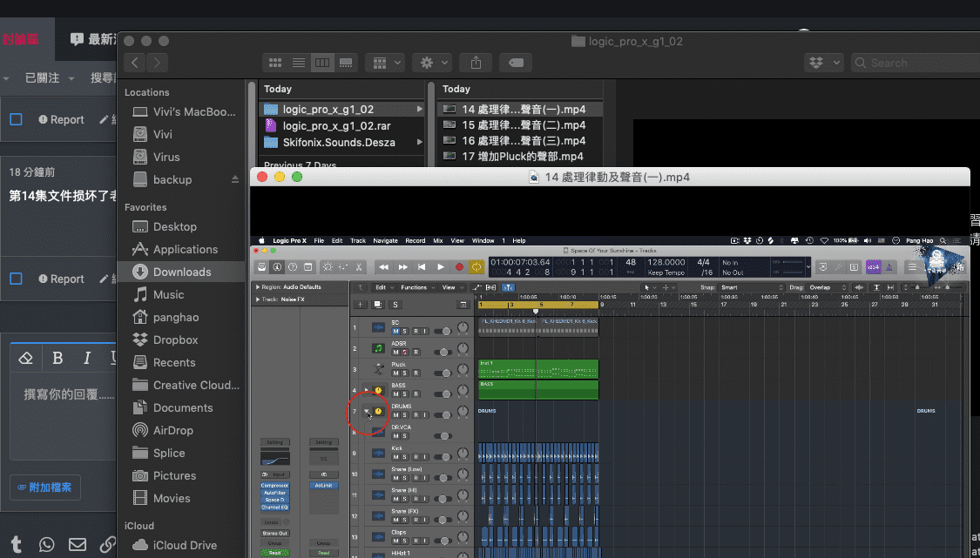Screen dimensions: 980x558
Task: Solo the Pluck track
Action: pos(405,373)
